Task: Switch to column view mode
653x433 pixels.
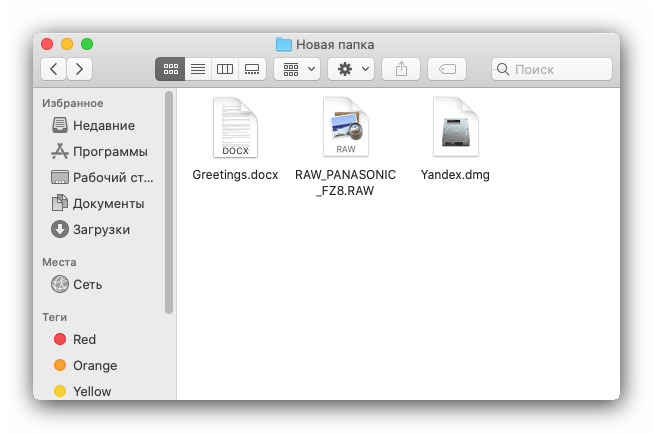Action: [x=225, y=69]
